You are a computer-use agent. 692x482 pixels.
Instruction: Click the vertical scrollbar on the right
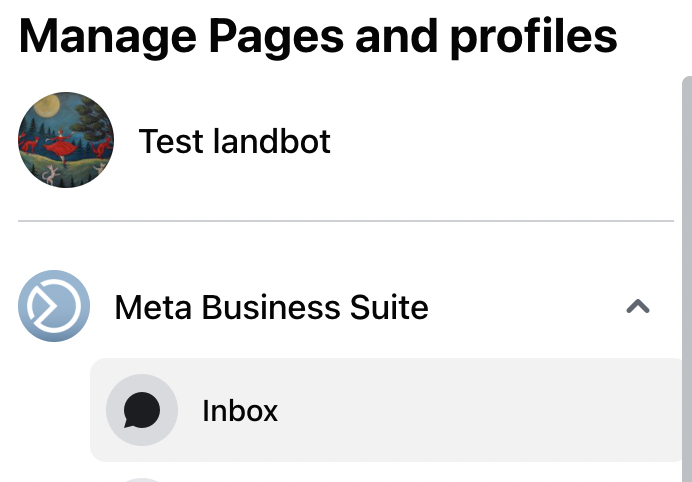[x=687, y=279]
